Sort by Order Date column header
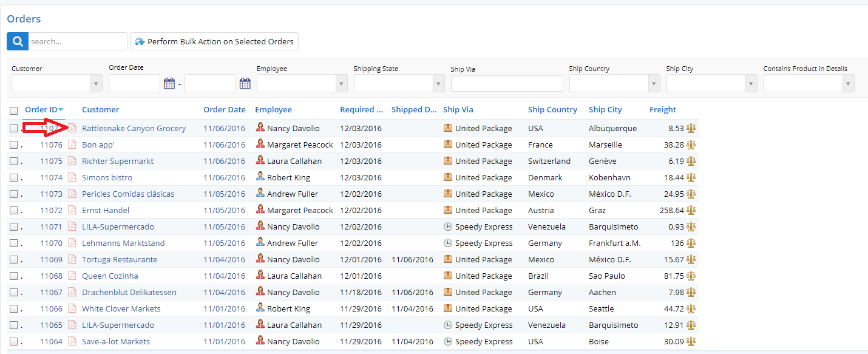This screenshot has width=868, height=354. pos(225,109)
